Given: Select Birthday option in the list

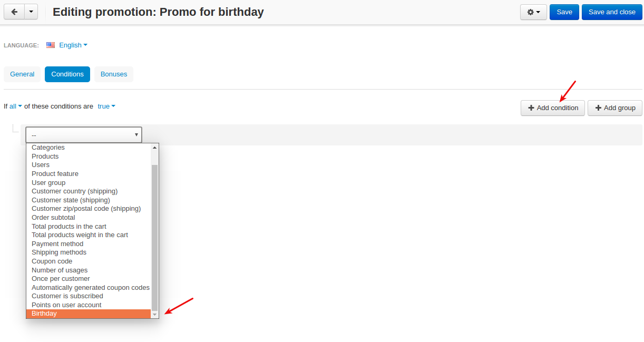Looking at the screenshot, I should (x=89, y=314).
